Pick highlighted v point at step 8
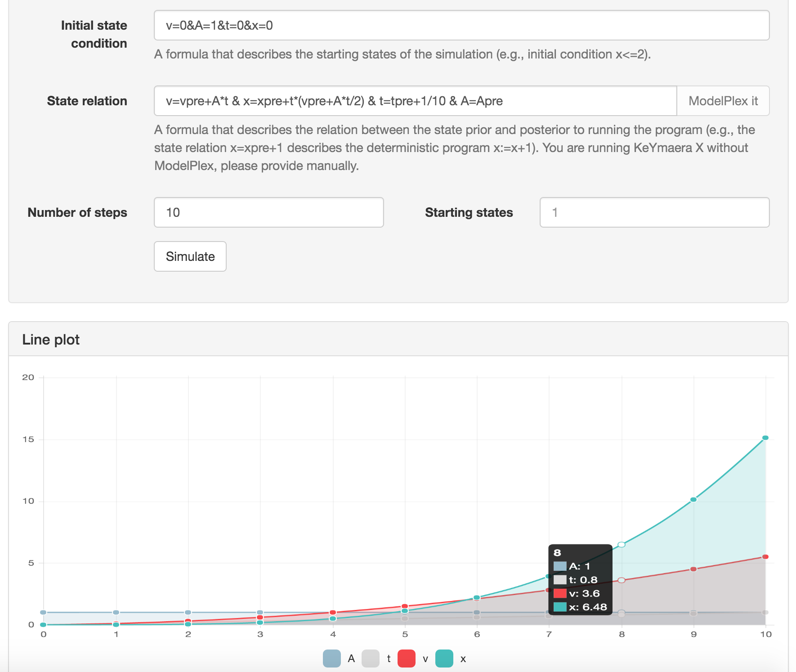The width and height of the screenshot is (796, 672). [x=622, y=580]
